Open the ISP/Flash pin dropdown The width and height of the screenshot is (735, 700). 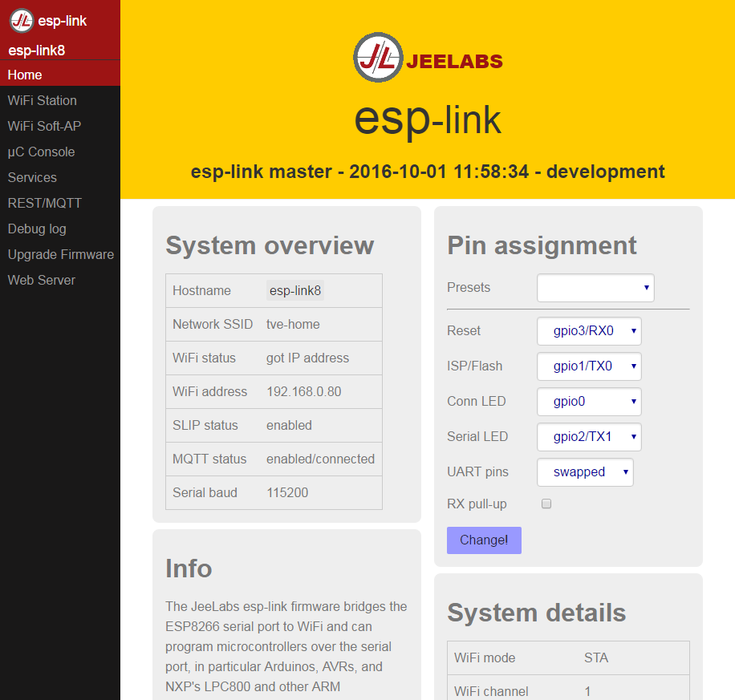[x=588, y=366]
